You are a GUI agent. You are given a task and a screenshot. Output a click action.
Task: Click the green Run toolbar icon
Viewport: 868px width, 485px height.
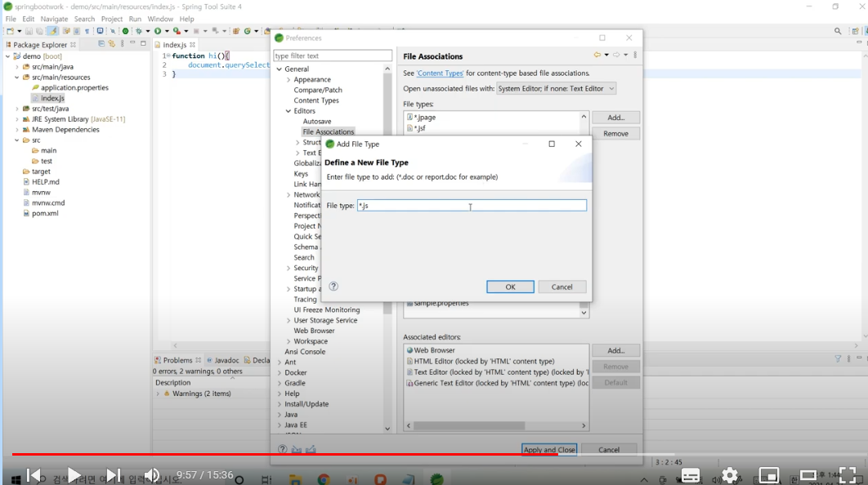158,32
